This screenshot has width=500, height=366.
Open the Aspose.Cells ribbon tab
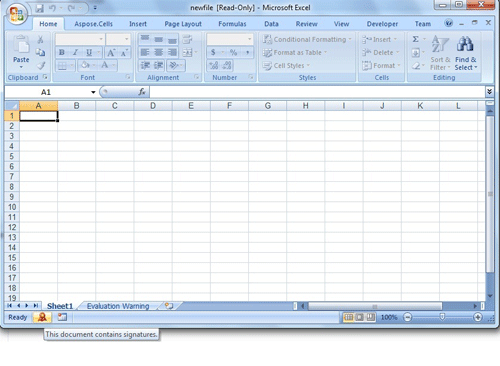pos(93,24)
